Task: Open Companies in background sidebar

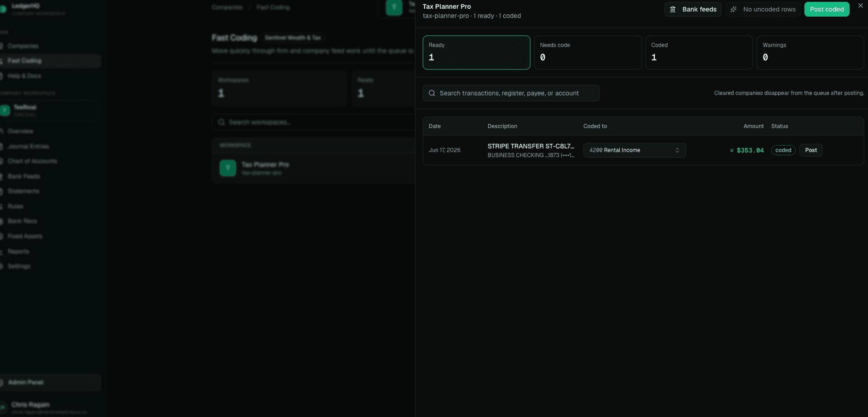Action: 23,46
